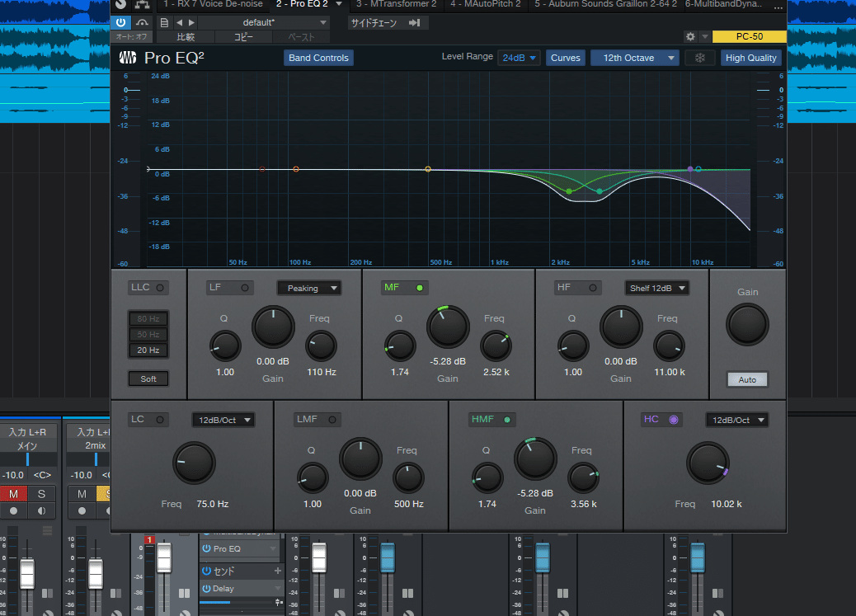Click record arm on 'メイン' channel
Image resolution: width=856 pixels, height=616 pixels.
click(14, 511)
